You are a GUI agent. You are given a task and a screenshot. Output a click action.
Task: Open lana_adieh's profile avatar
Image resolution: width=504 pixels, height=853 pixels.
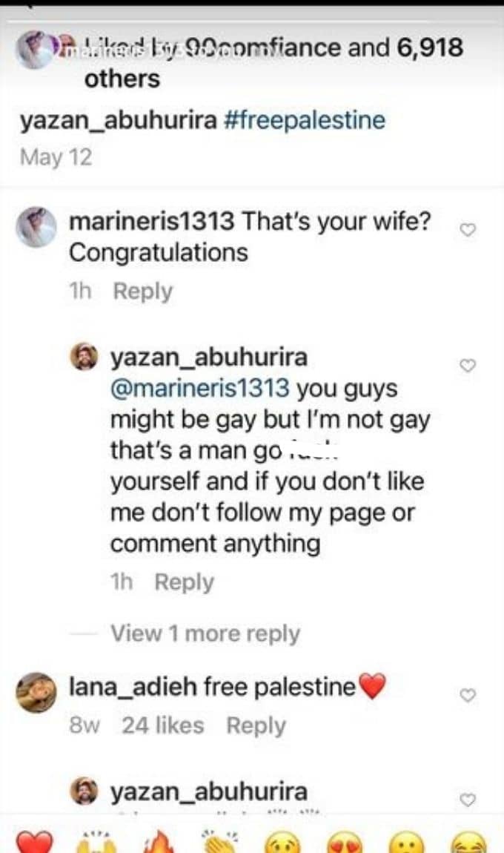pyautogui.click(x=36, y=693)
